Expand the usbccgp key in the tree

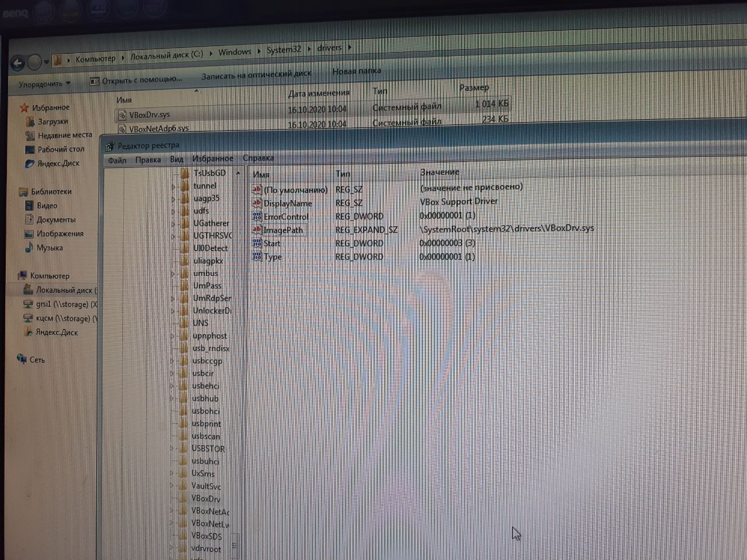pyautogui.click(x=172, y=362)
